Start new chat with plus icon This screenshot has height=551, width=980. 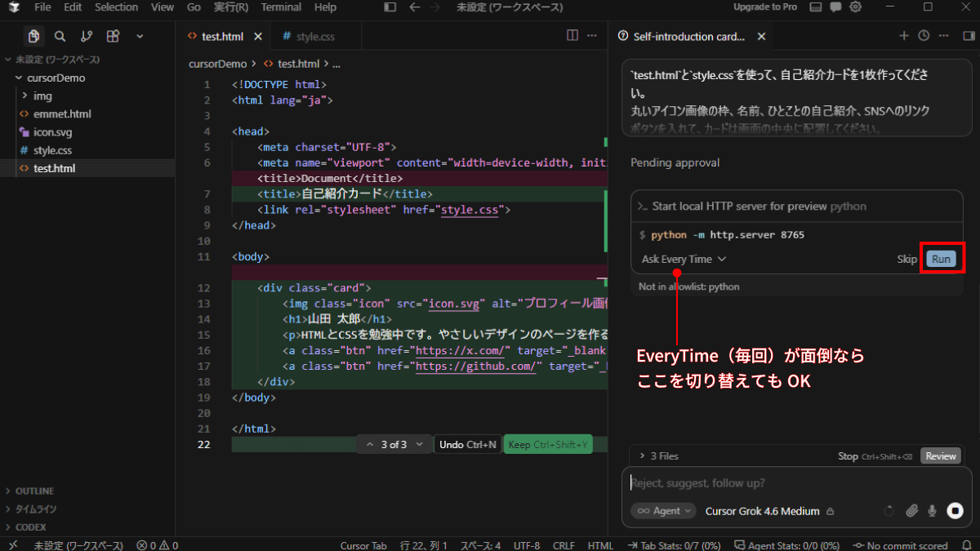tap(904, 36)
